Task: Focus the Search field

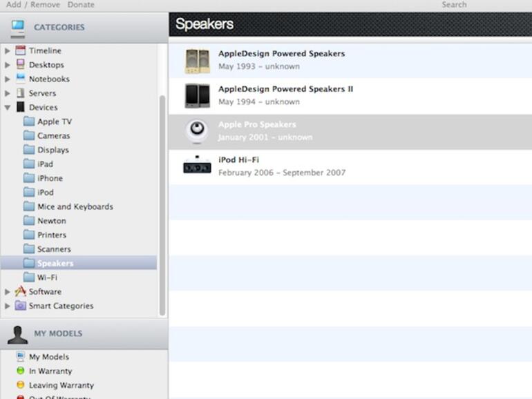Action: [454, 4]
